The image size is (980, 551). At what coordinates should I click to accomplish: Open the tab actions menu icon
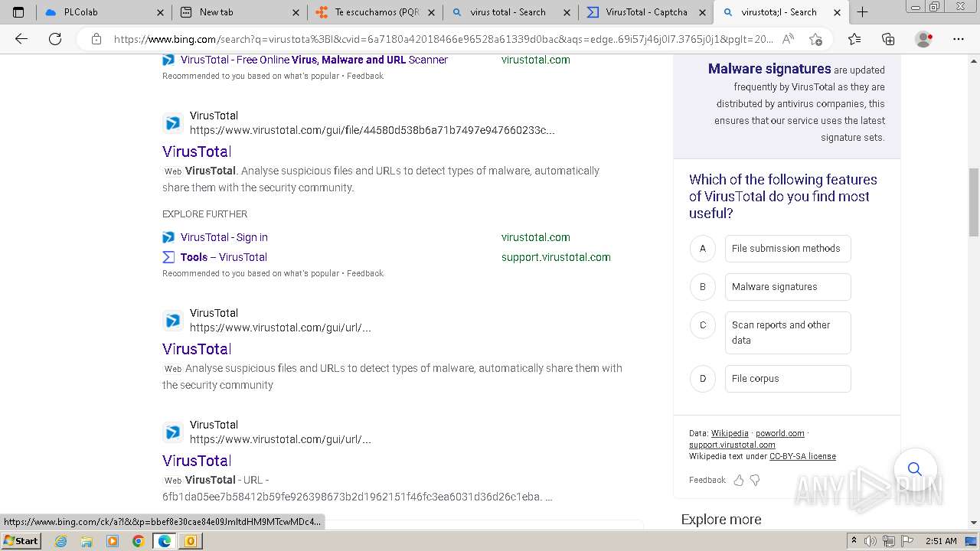[18, 12]
